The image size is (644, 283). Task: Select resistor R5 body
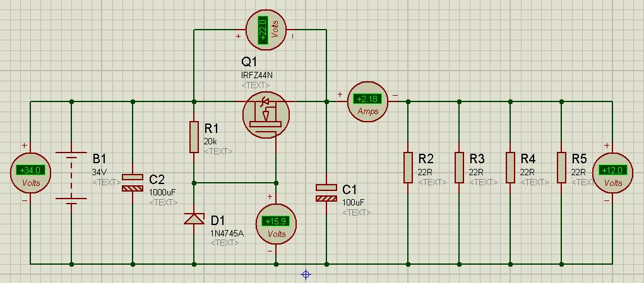pos(561,167)
